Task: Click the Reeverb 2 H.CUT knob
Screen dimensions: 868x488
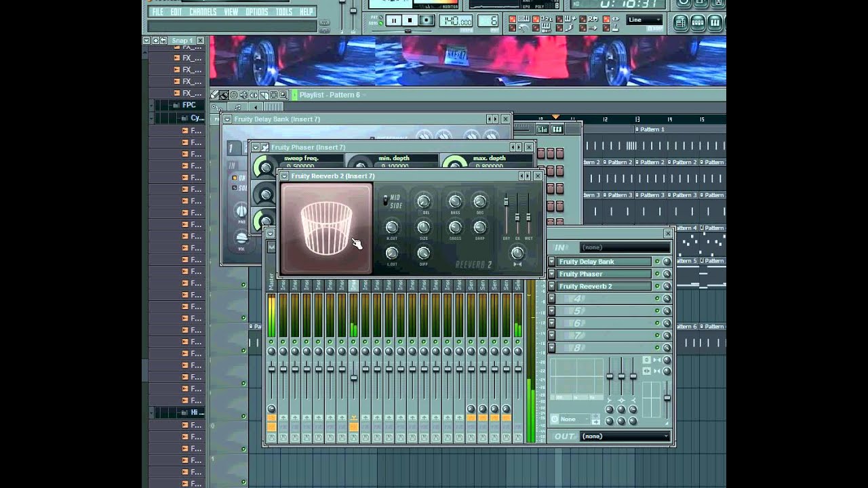Action: click(391, 227)
